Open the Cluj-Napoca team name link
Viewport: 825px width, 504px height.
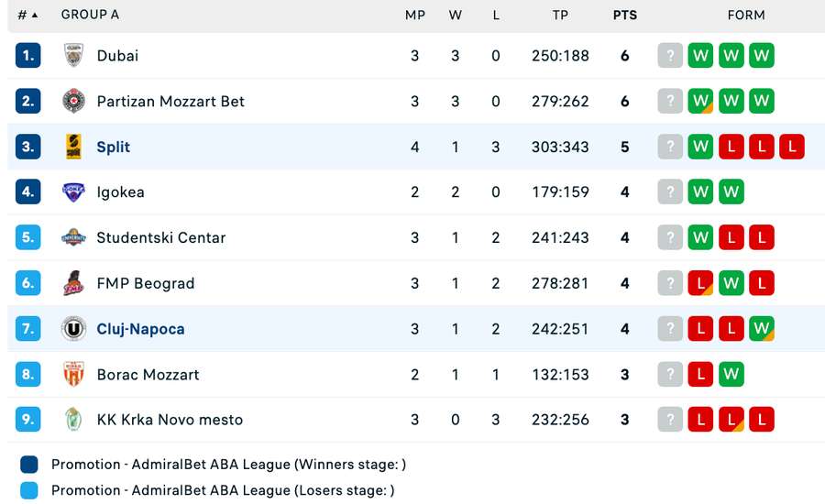140,329
